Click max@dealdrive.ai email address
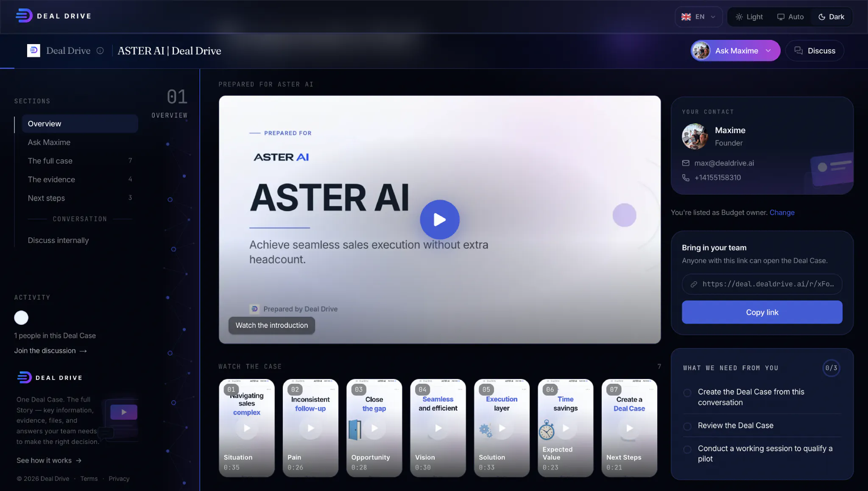 (x=724, y=163)
